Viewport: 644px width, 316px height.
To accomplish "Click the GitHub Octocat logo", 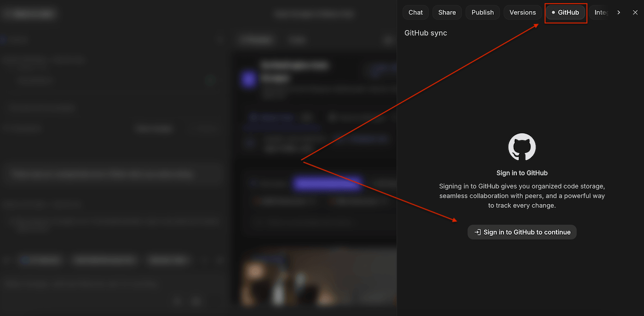I will [522, 147].
